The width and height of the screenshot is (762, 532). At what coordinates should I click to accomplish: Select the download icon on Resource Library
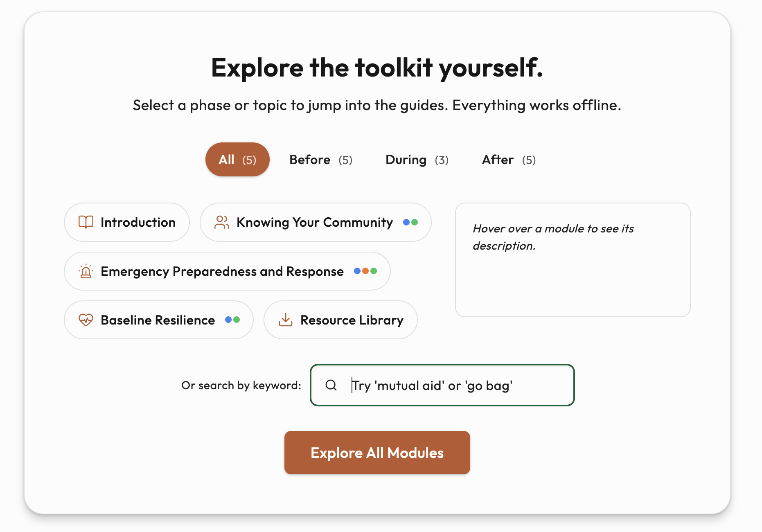[x=286, y=320]
